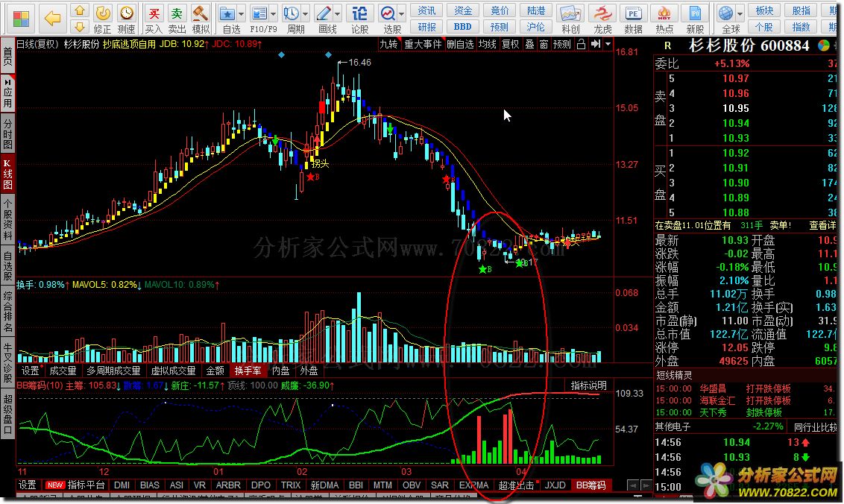The width and height of the screenshot is (844, 504).
Task: Click the red 买入 buy icon
Action: click(x=154, y=19)
